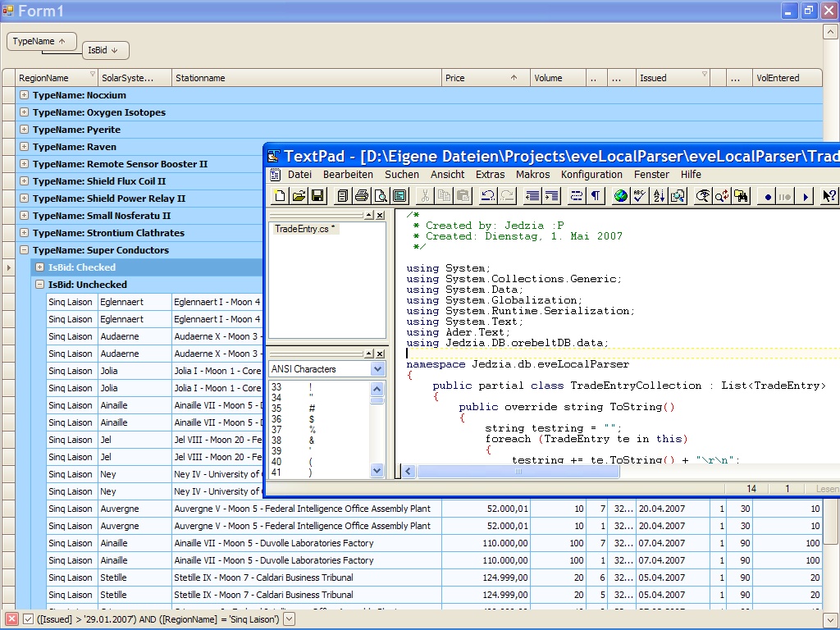Image resolution: width=840 pixels, height=630 pixels.
Task: Expand the TypeName: Nocxium group
Action: pos(24,95)
